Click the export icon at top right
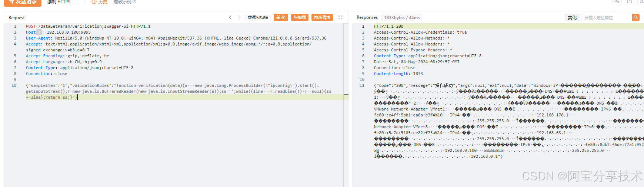Screen dimensions: 644x187 point(630,2)
